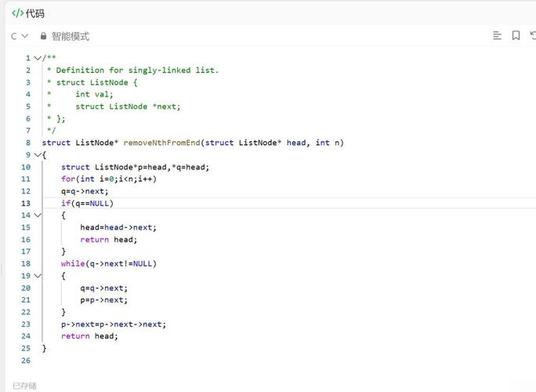Select the 代码 tab title
The height and width of the screenshot is (392, 536).
click(x=34, y=13)
